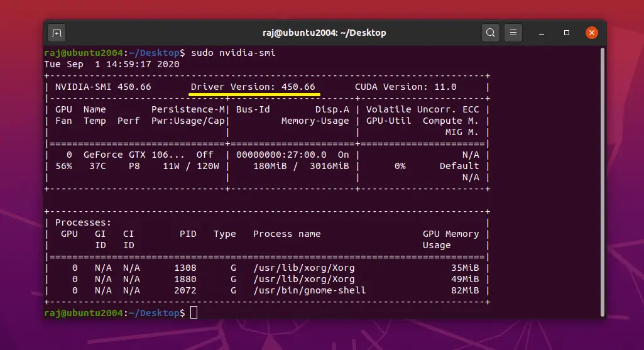
Task: Click the Persistence-M Off value
Action: [x=205, y=155]
